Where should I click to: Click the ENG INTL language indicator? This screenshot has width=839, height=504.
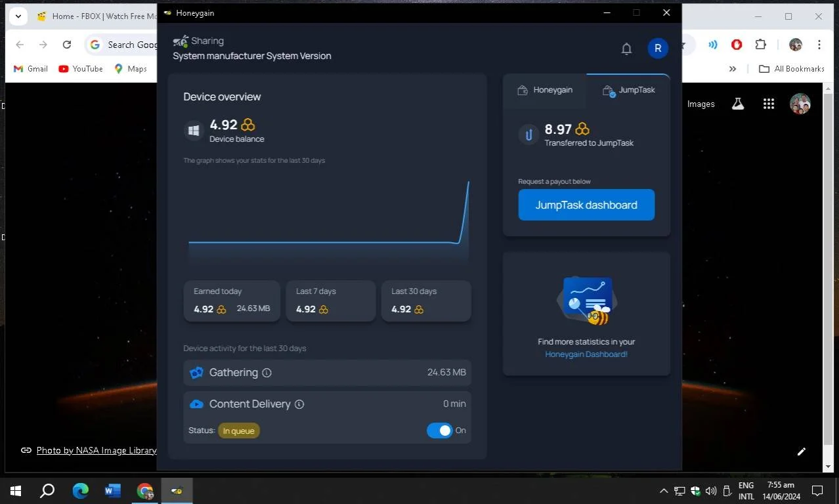pos(746,491)
